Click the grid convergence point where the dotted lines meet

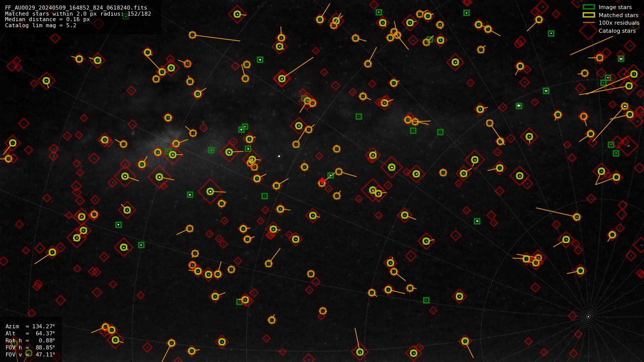click(588, 317)
